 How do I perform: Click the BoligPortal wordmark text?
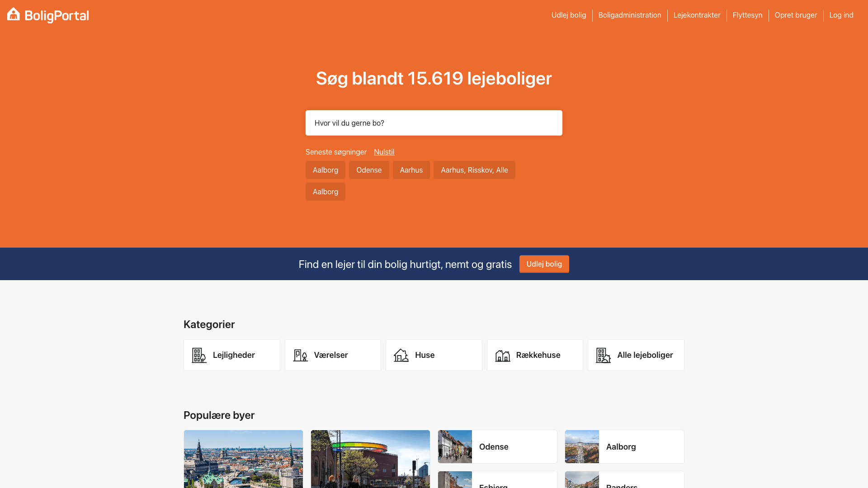pos(57,16)
